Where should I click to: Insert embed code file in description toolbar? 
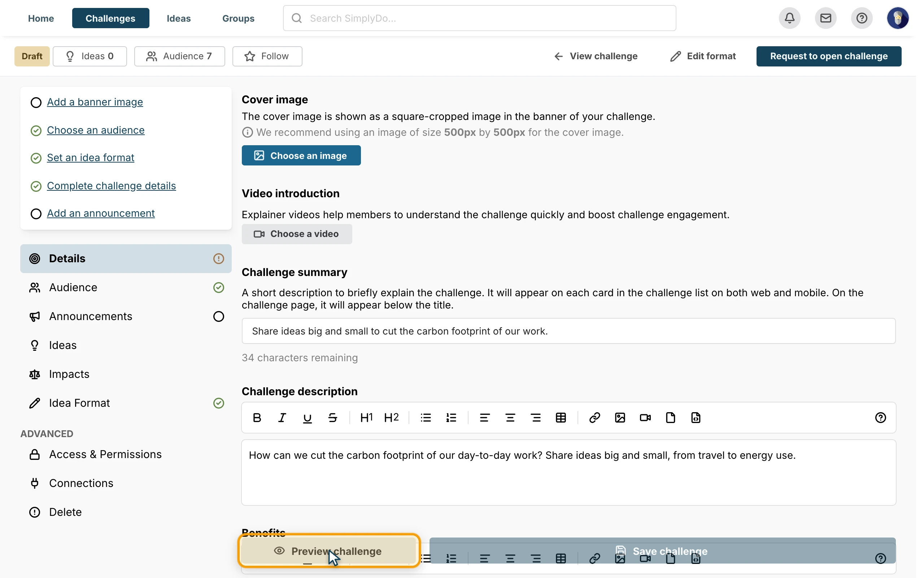[696, 418]
